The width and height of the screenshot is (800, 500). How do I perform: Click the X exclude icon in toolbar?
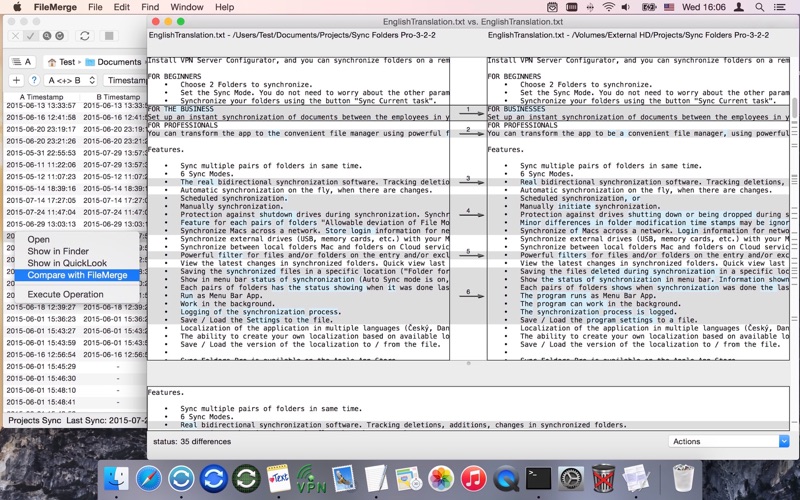pos(16,36)
